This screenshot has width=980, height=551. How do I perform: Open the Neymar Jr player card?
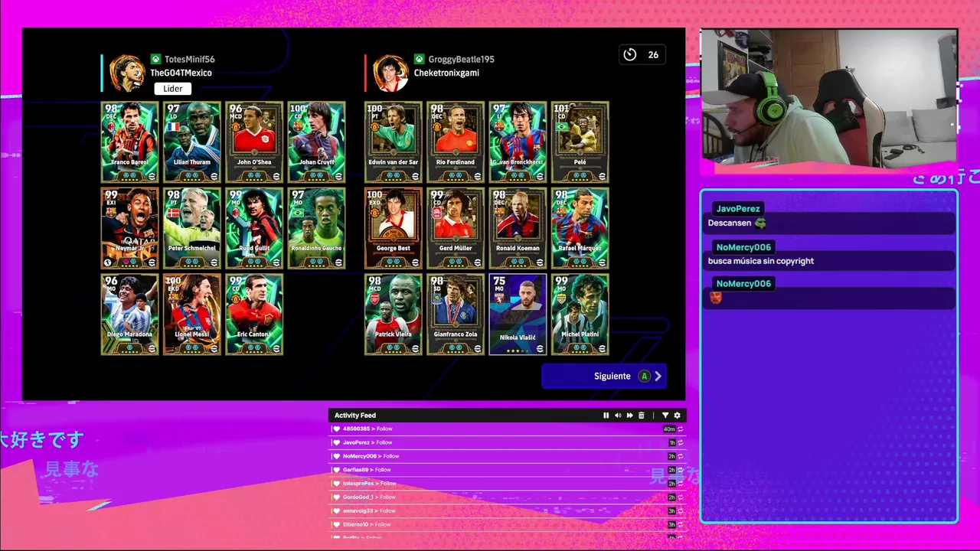click(x=129, y=228)
